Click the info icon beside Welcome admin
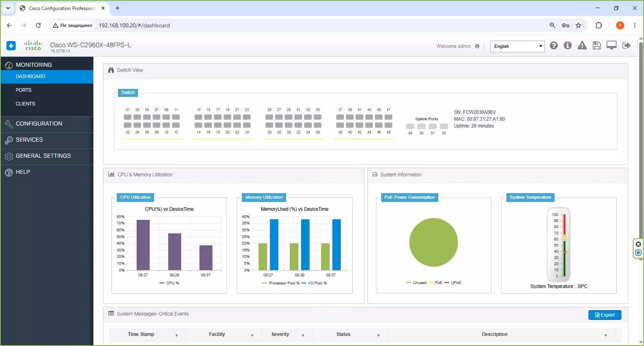The height and width of the screenshot is (346, 644). coord(477,46)
